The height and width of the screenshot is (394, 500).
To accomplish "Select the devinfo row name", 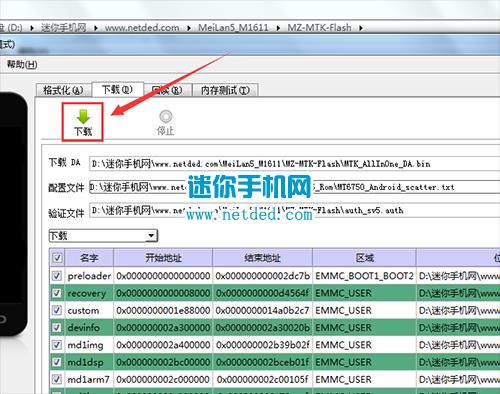I will [x=83, y=328].
